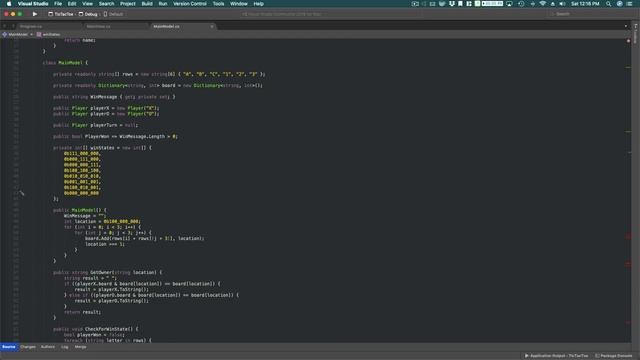Select the Changes view tab
Viewport: 640px width, 360px height.
(28, 347)
